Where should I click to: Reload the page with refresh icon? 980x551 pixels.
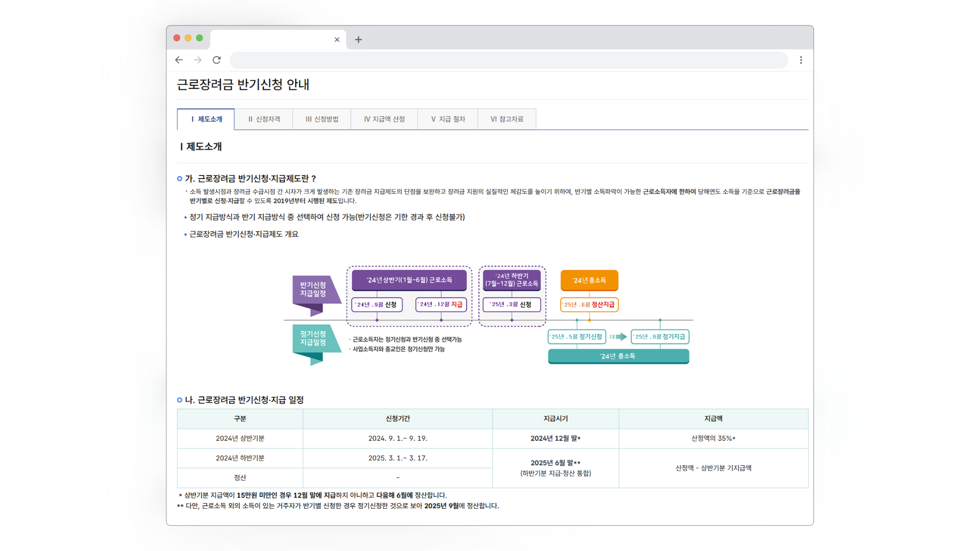tap(216, 60)
